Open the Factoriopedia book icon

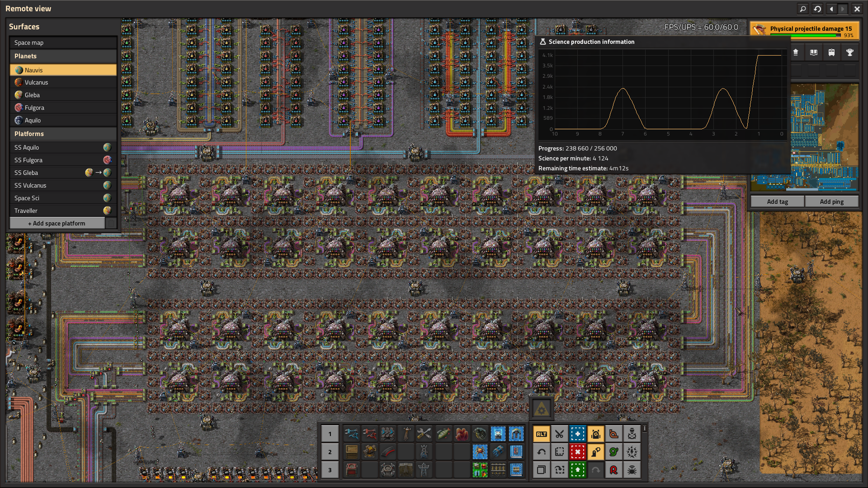click(x=814, y=52)
